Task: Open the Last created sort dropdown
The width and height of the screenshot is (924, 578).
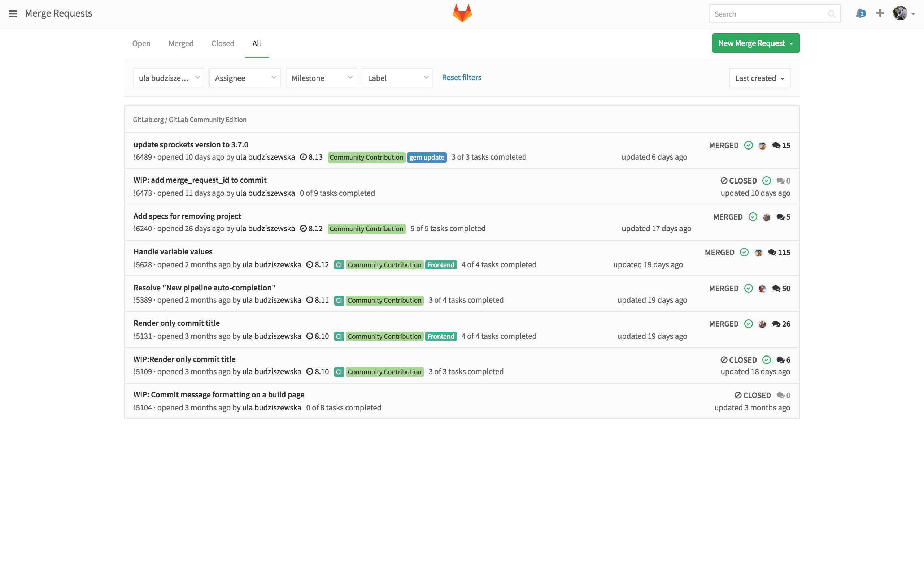Action: point(760,78)
